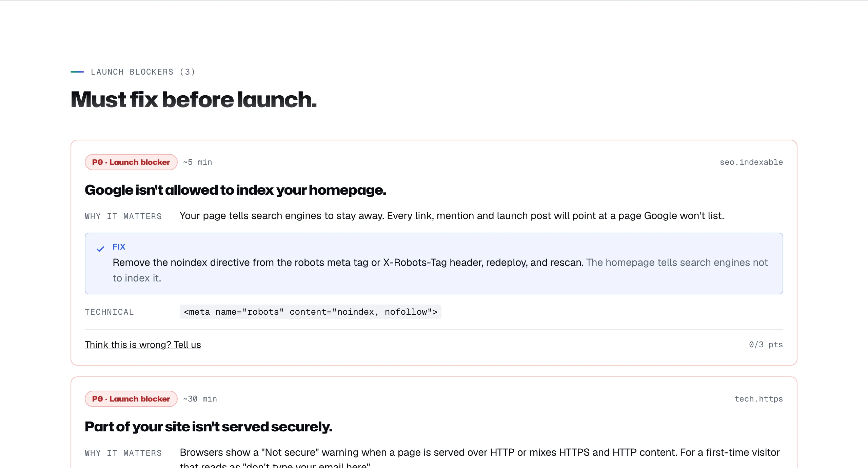Click the P0 Launch blocker badge on seo.indexable card
Viewport: 868px width, 468px height.
point(131,162)
